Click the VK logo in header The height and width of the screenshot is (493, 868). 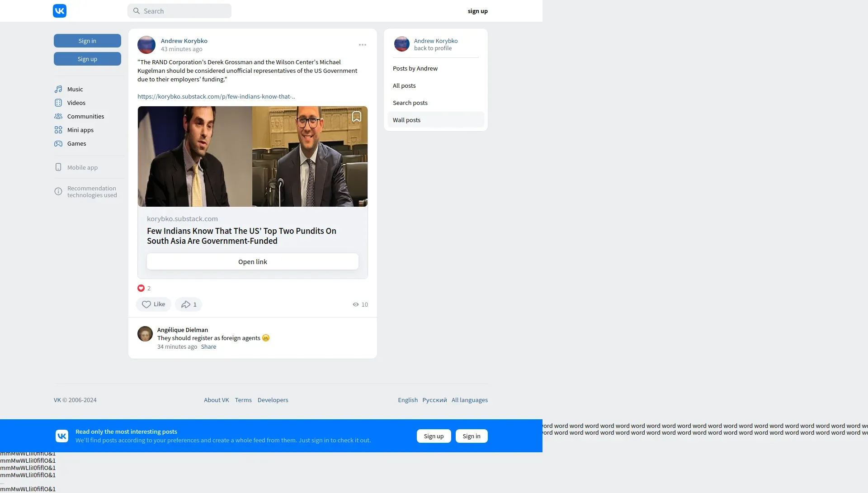coord(60,11)
